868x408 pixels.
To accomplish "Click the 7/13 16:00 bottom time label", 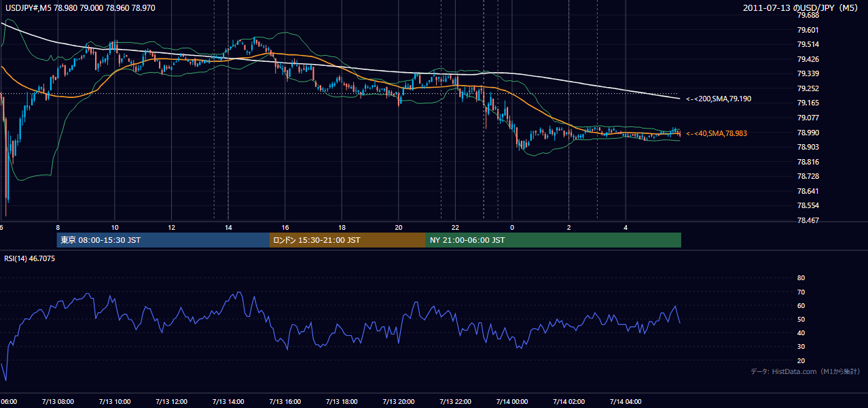I will [285, 402].
